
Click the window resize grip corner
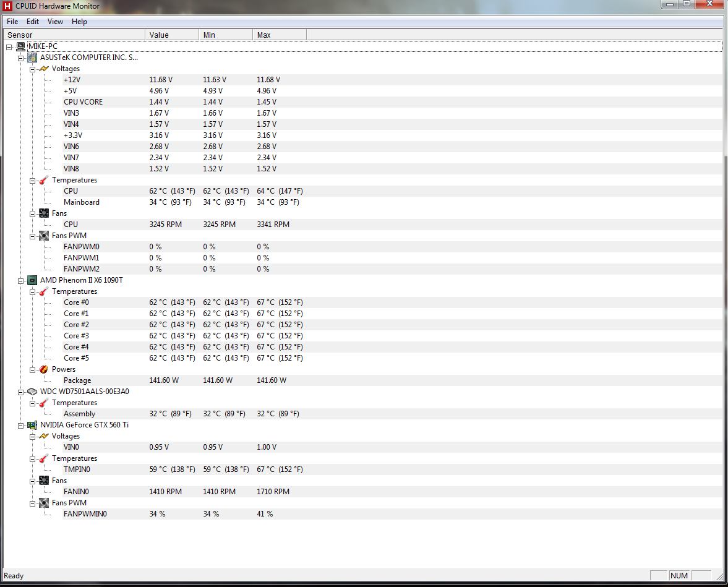[x=719, y=576]
